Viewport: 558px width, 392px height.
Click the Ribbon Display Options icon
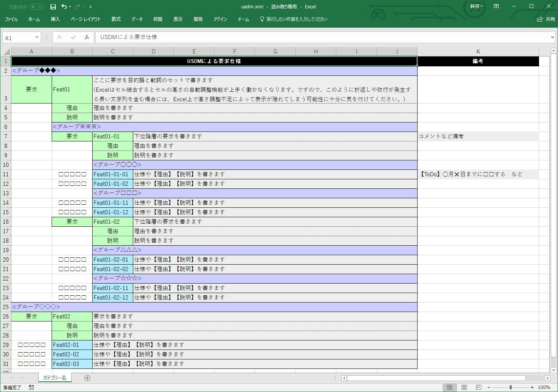[496, 6]
